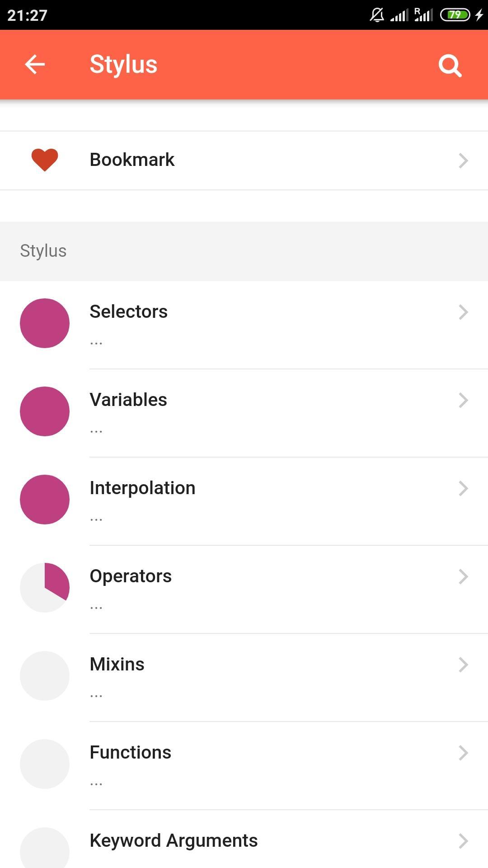Tap the Bookmark label
This screenshot has width=488, height=868.
coord(132,160)
